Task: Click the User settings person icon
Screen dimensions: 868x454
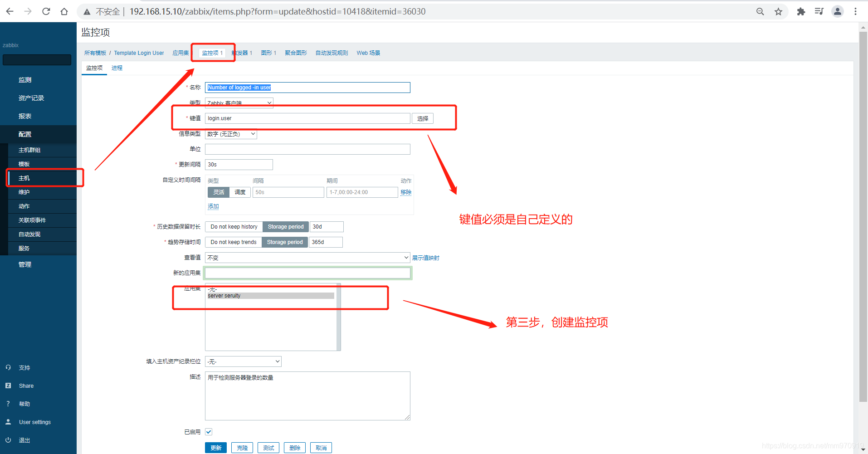Action: [8, 422]
